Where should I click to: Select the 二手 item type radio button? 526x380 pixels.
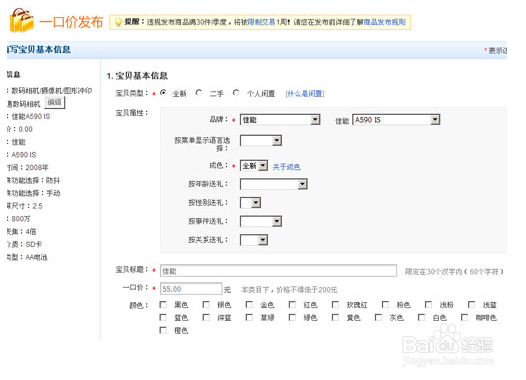[x=199, y=93]
